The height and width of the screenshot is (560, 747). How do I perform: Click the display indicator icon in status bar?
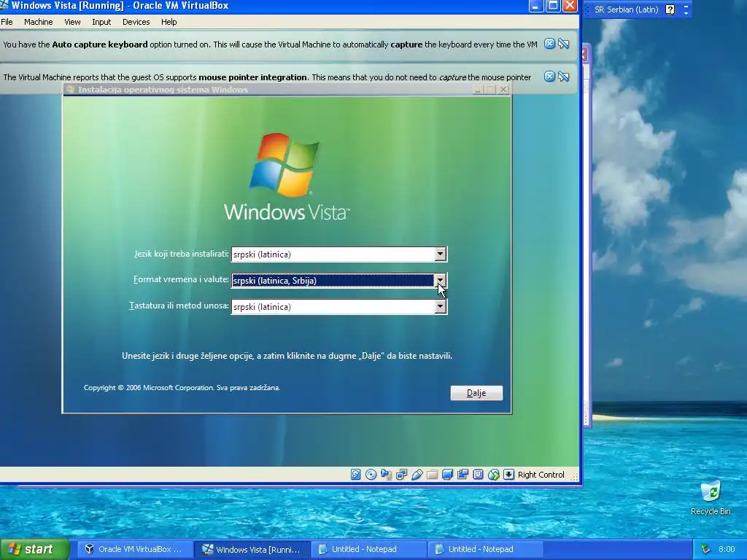point(447,474)
